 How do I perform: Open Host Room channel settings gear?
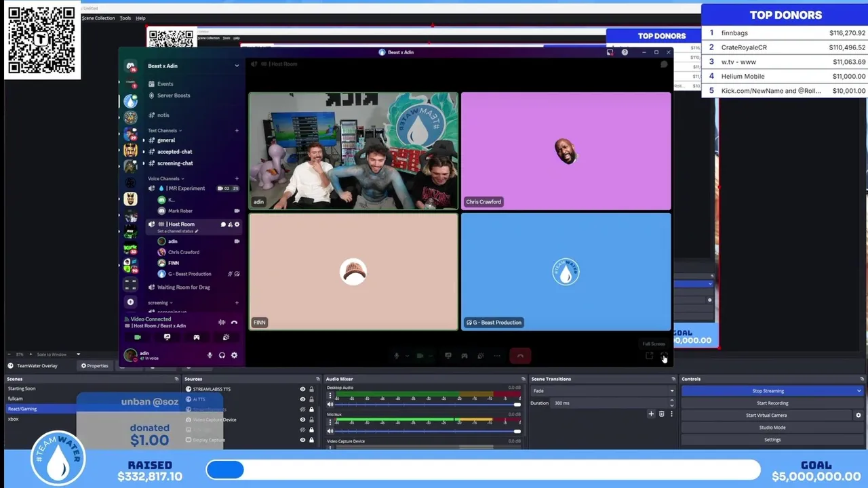(237, 224)
